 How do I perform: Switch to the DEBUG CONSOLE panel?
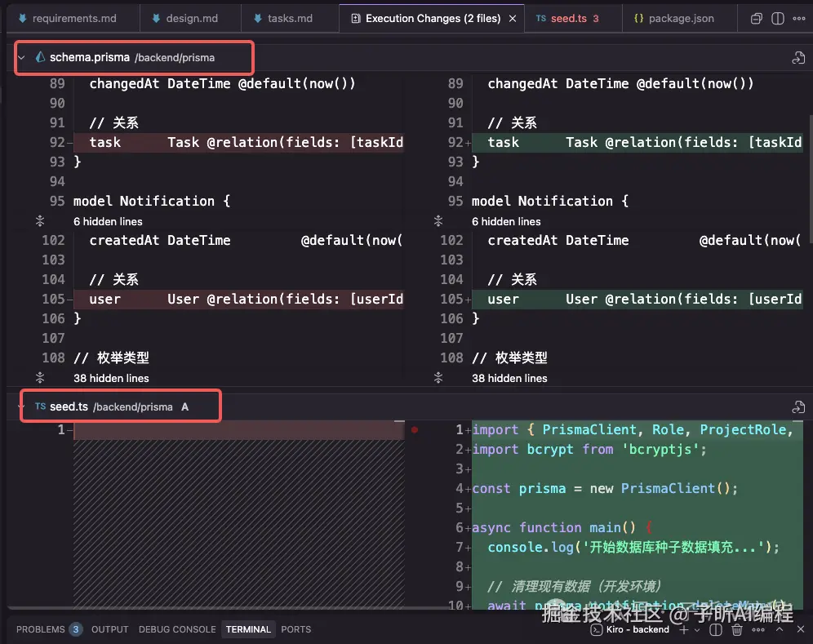pyautogui.click(x=177, y=629)
